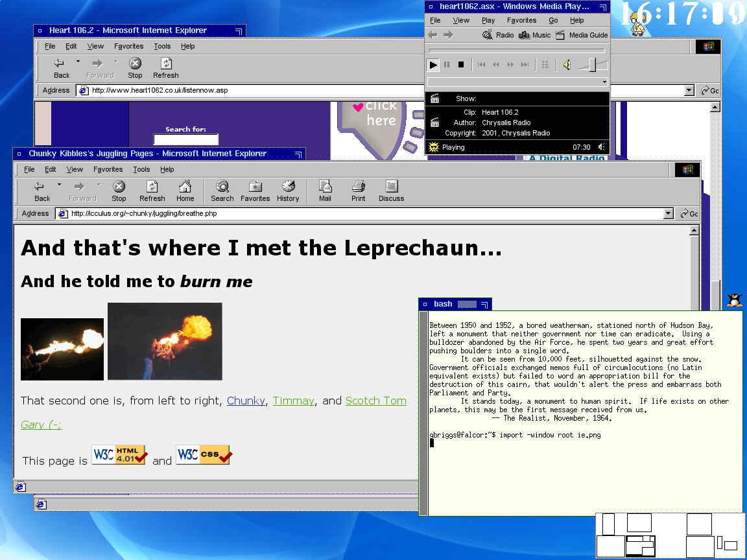Open History in Juggling Pages browser toolbar
Image resolution: width=747 pixels, height=560 pixels.
pos(288,191)
